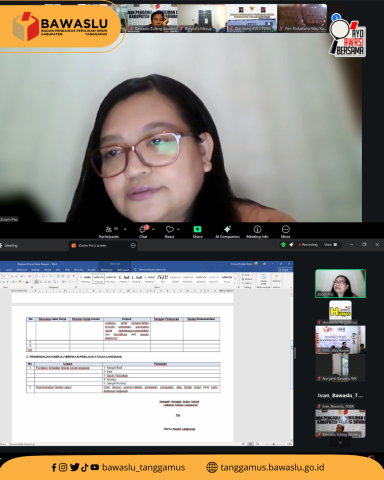Image resolution: width=384 pixels, height=480 pixels.
Task: Open the React heart menu
Action: [x=169, y=231]
